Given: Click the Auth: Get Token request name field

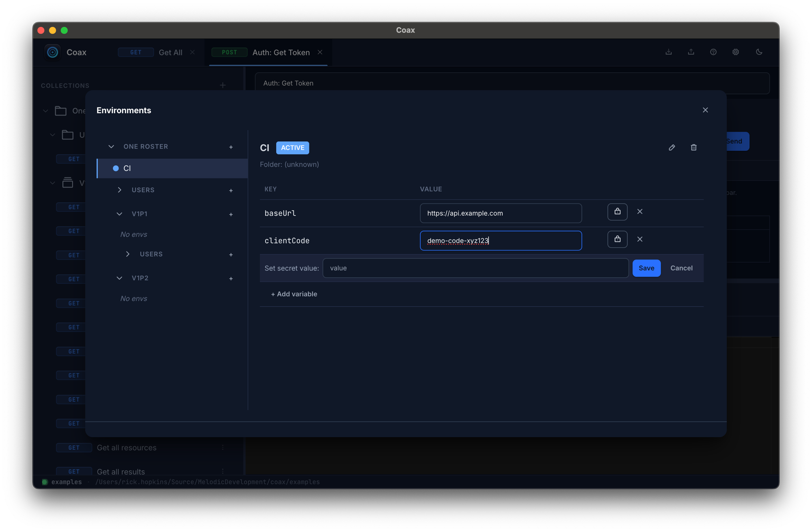Looking at the screenshot, I should (512, 83).
